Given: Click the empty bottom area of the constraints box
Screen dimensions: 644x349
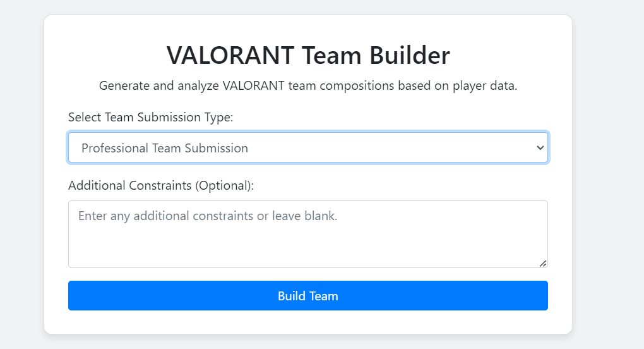Looking at the screenshot, I should (307, 253).
